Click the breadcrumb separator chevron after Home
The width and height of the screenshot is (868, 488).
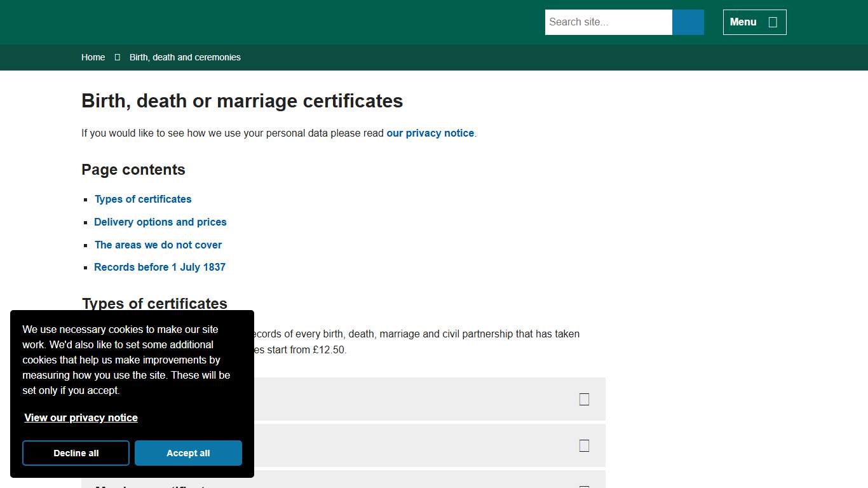pos(117,57)
